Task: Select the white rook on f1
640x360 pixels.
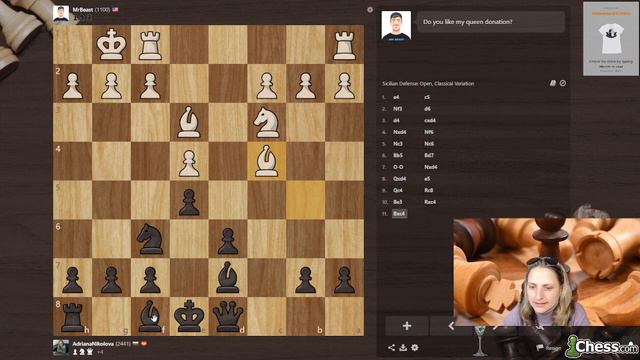Action: pos(150,44)
